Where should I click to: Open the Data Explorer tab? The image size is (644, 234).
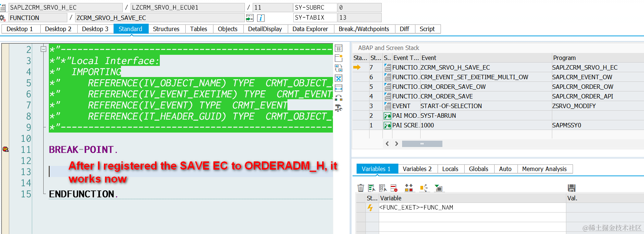(x=310, y=29)
